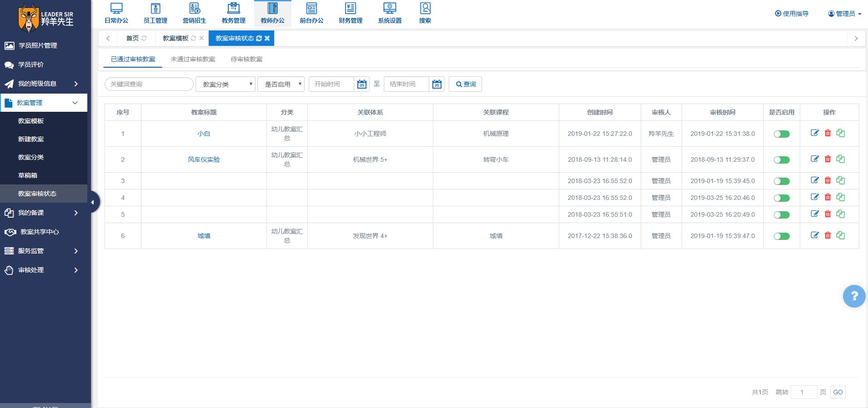Open the 教案分类 dropdown filter
This screenshot has width=868, height=408.
(226, 84)
